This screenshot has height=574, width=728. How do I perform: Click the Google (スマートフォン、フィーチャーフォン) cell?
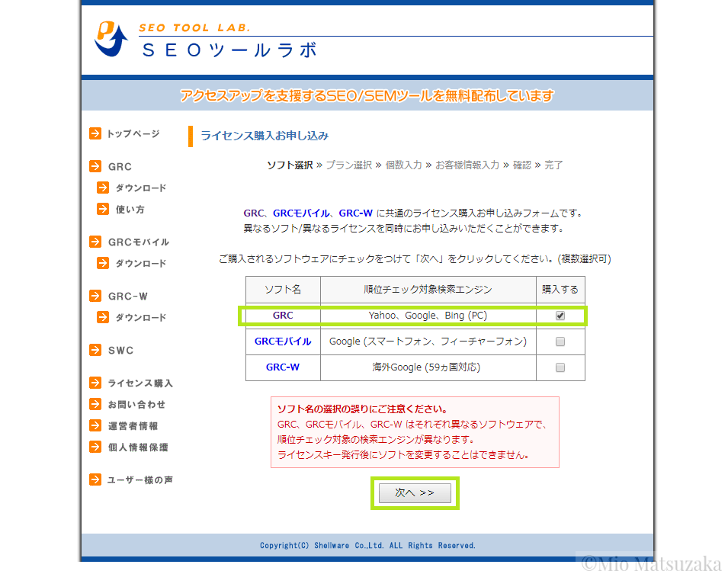428,342
